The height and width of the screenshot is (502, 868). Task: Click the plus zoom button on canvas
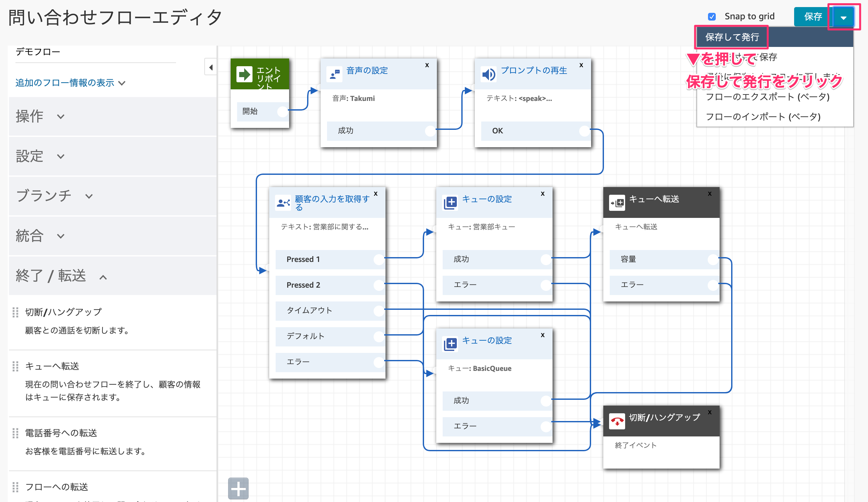click(238, 488)
